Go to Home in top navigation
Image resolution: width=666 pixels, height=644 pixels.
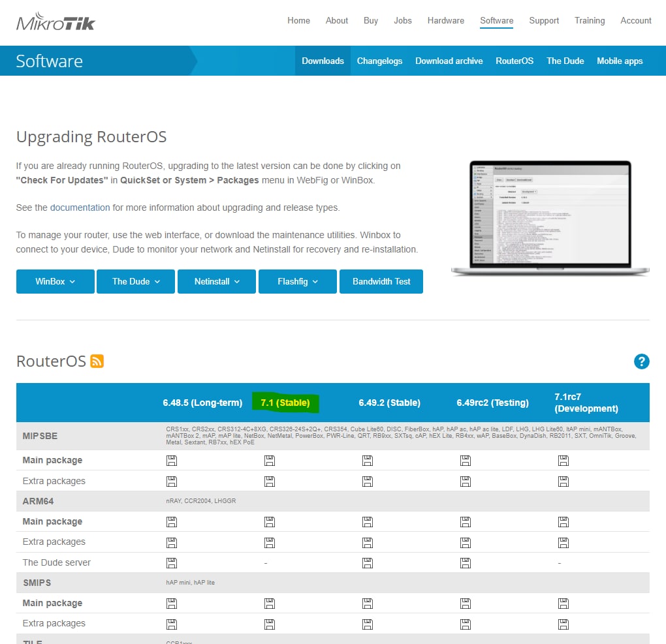(x=298, y=20)
